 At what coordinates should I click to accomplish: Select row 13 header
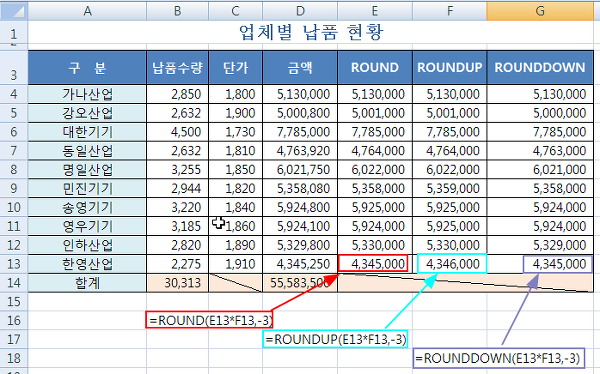pyautogui.click(x=14, y=264)
